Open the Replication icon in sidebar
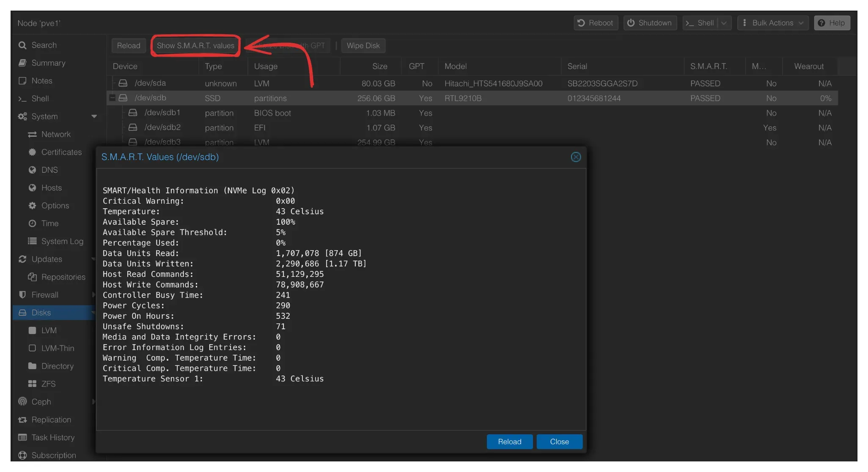The height and width of the screenshot is (472, 868). pos(22,420)
